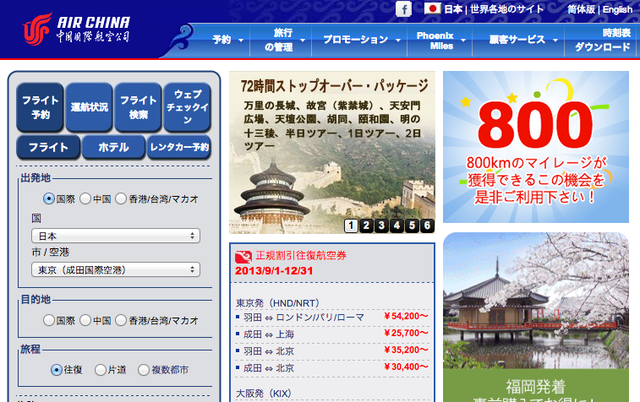This screenshot has width=640, height=402.
Task: Select 中国 under 目的地
Action: pos(85,320)
